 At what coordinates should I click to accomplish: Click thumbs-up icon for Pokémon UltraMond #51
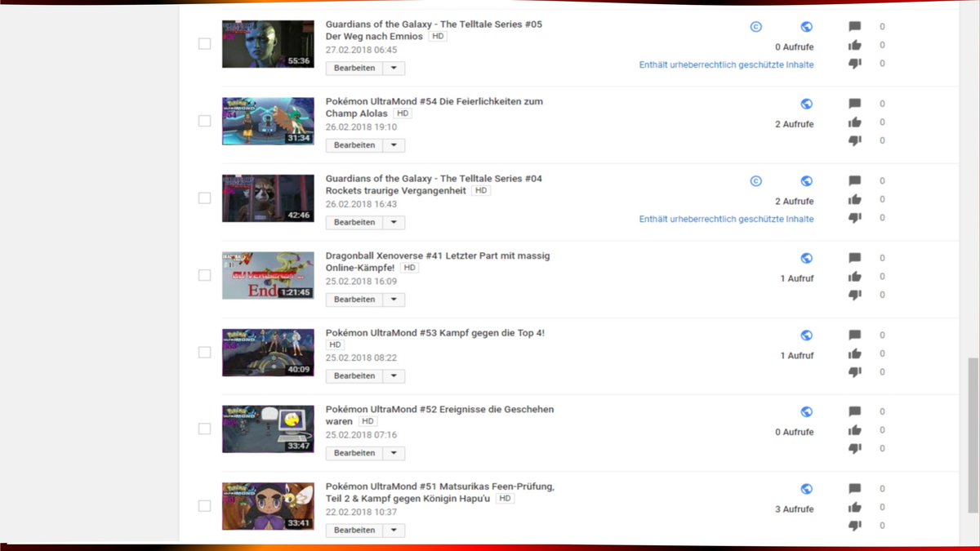click(x=855, y=507)
